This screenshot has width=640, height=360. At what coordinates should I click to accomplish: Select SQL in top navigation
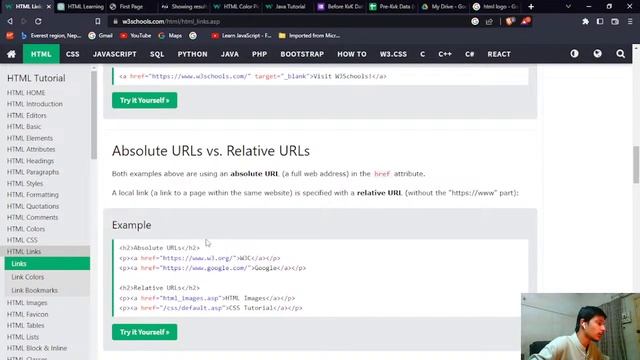(157, 54)
